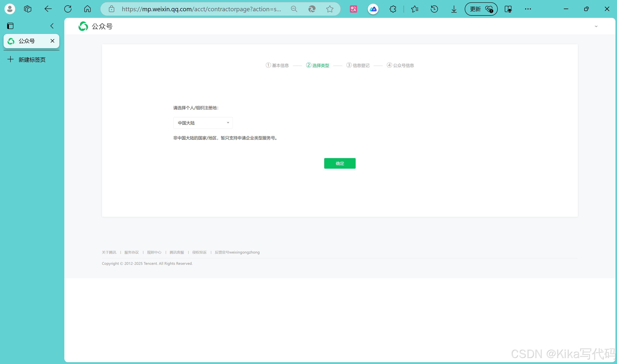This screenshot has height=364, width=617.
Task: Open the workspaces icon in toolbar
Action: pos(28,9)
